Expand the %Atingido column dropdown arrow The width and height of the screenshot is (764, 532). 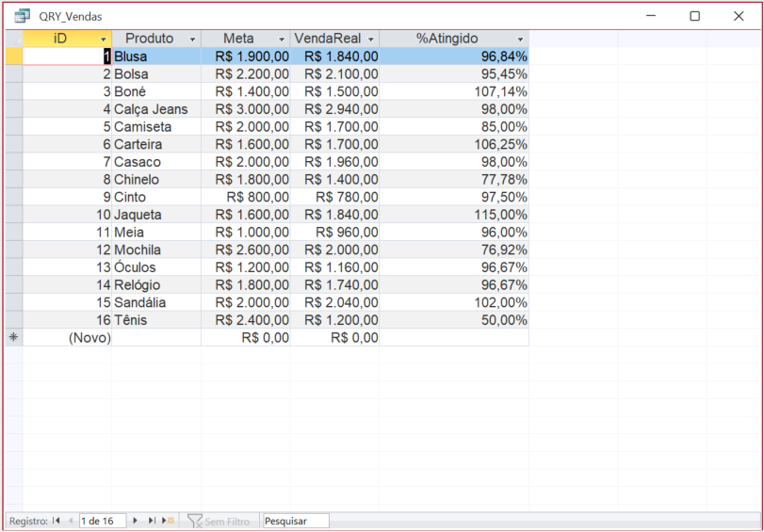519,39
